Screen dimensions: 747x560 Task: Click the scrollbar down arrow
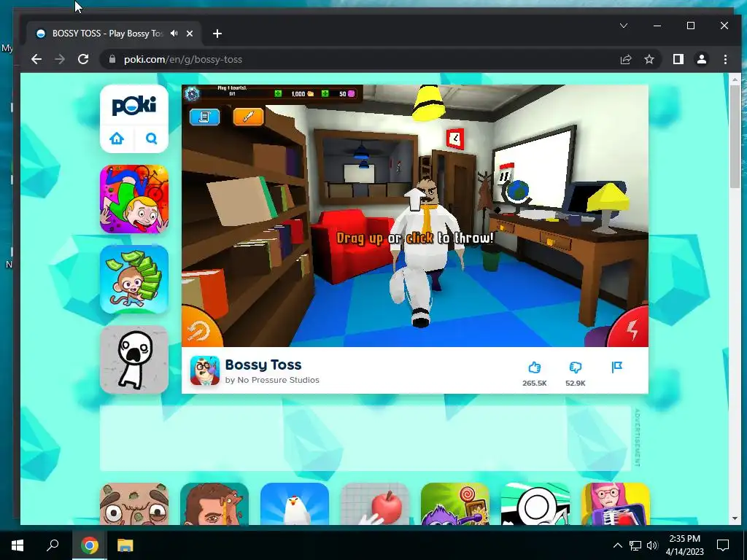tap(735, 518)
